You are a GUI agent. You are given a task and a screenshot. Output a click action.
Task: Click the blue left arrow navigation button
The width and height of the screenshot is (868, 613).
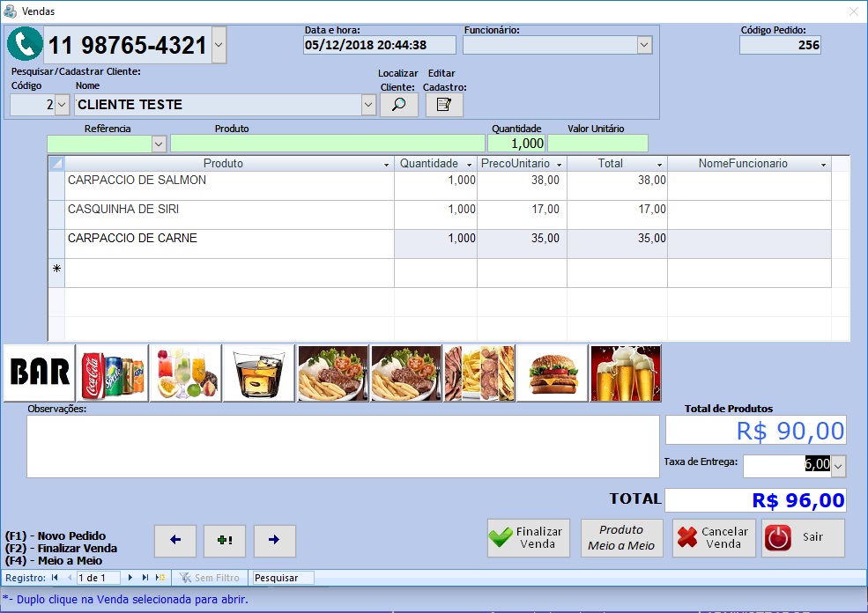(174, 541)
